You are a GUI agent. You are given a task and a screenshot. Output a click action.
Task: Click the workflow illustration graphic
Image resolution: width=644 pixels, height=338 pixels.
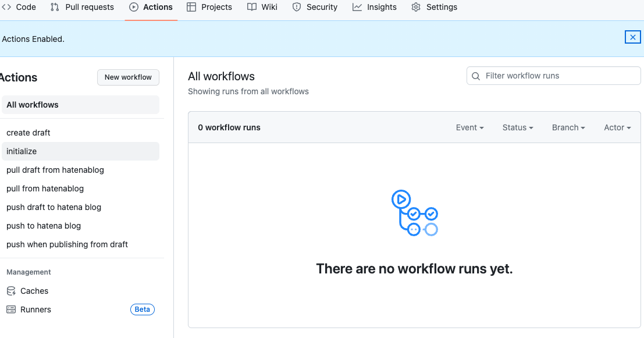tap(414, 213)
